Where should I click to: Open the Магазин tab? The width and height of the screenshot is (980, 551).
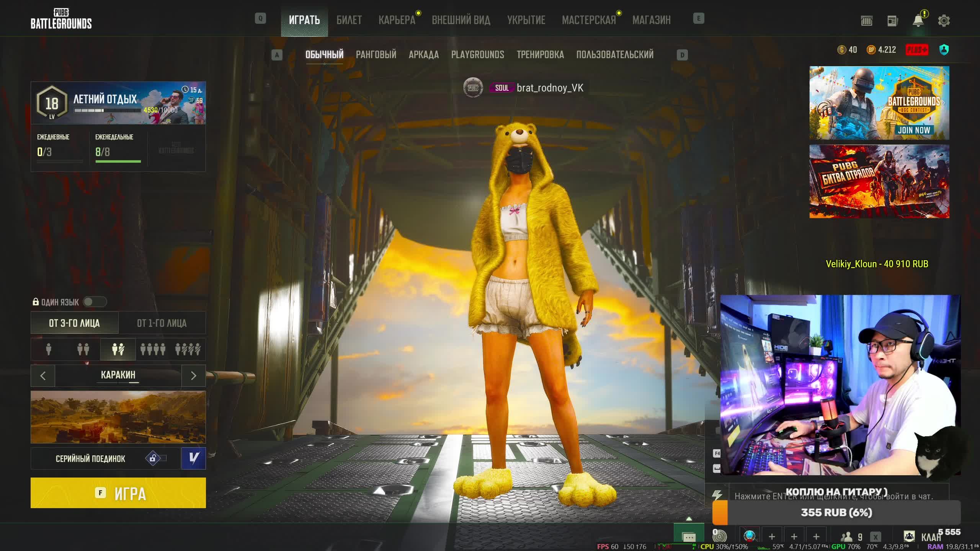pos(652,20)
